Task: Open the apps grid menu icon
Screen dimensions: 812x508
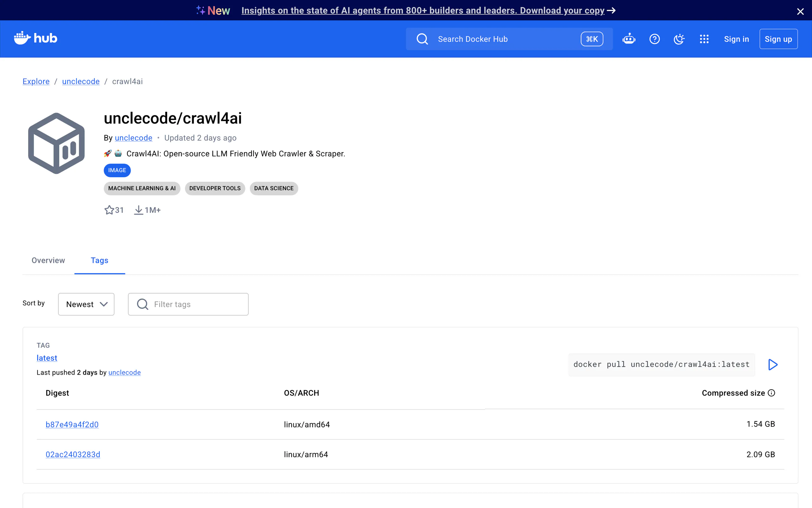Action: (704, 39)
